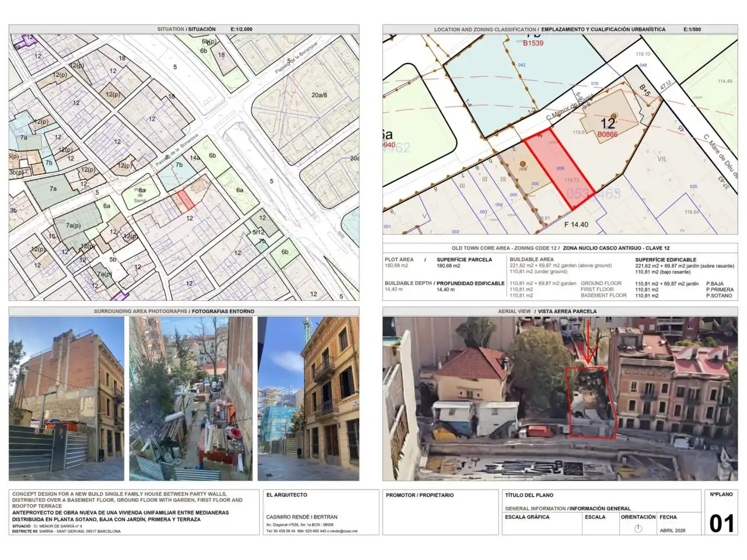Open the middle photo of the construction alley
The image size is (747, 560).
[x=191, y=399]
